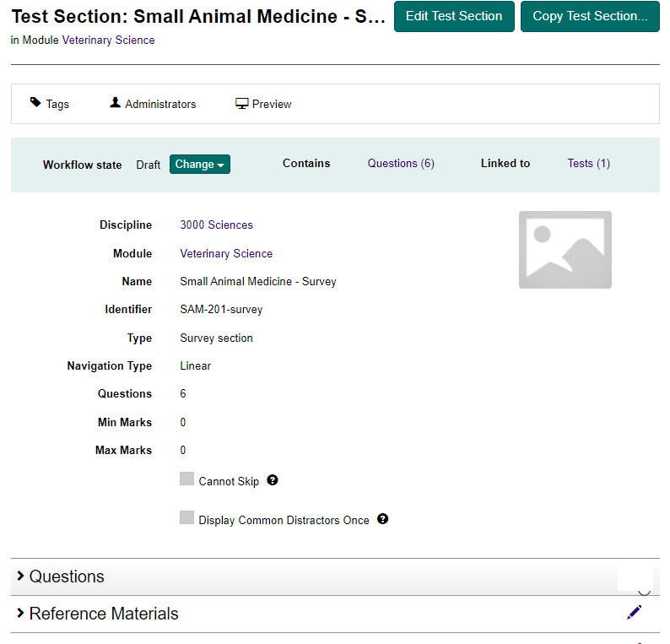Click the Tags label icon

35,103
